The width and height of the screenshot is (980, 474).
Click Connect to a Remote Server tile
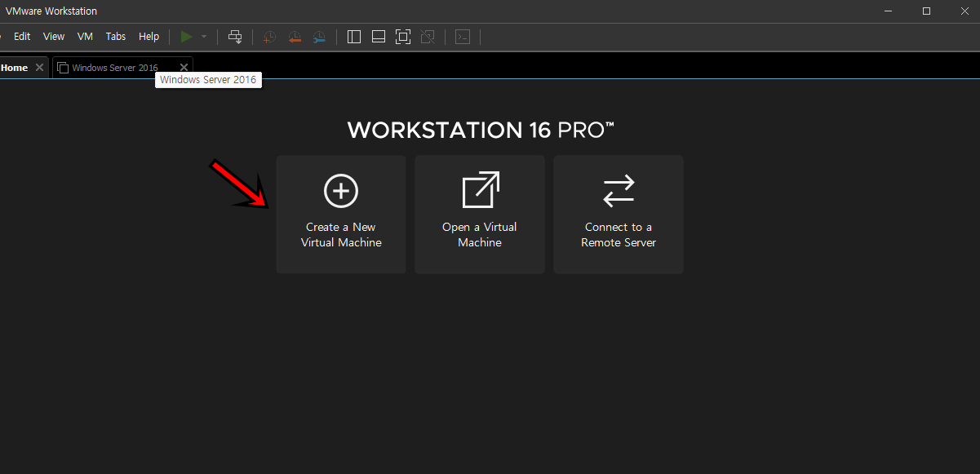pyautogui.click(x=619, y=215)
